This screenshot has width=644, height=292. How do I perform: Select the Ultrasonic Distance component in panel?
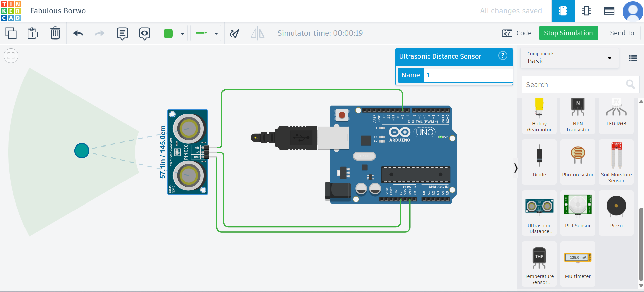click(x=539, y=213)
